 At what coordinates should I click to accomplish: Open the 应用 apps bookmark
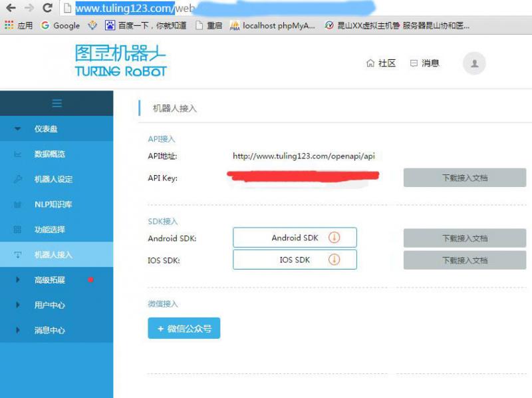click(x=19, y=25)
